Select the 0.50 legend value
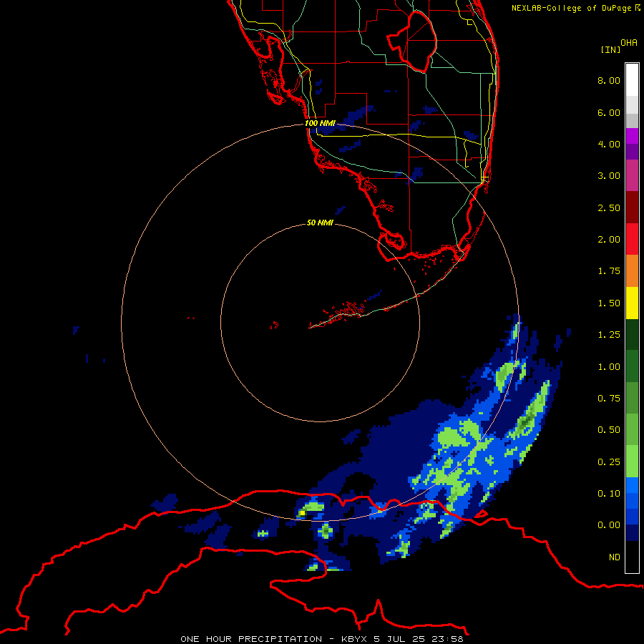Image resolution: width=644 pixels, height=644 pixels. pos(609,430)
